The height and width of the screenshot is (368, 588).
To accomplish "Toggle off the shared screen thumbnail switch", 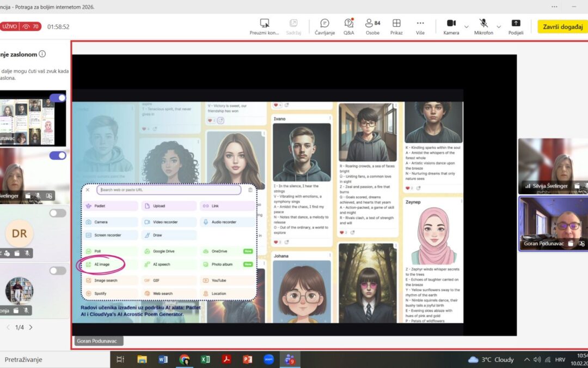I will (x=58, y=98).
